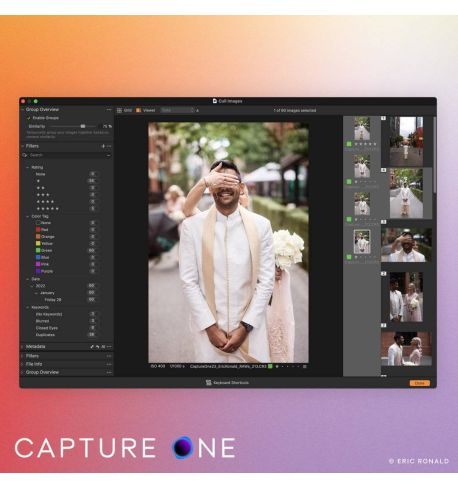Collapse the Keywords filter section
The height and width of the screenshot is (488, 458).
coord(28,307)
